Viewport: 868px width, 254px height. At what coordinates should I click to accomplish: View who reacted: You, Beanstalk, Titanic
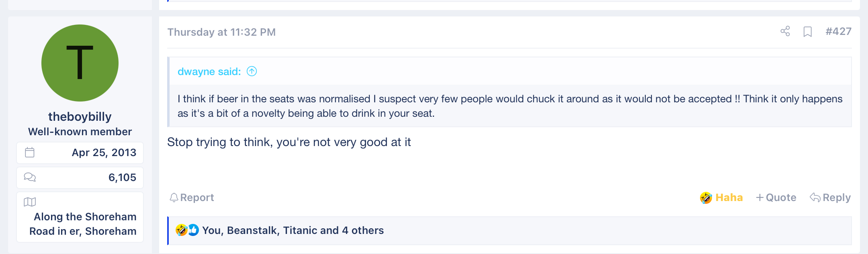[x=293, y=230]
